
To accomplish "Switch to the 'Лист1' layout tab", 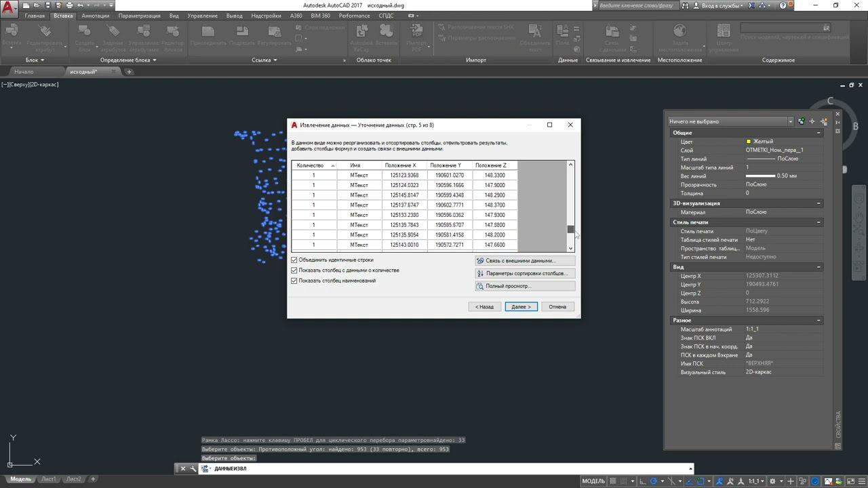I will [48, 479].
